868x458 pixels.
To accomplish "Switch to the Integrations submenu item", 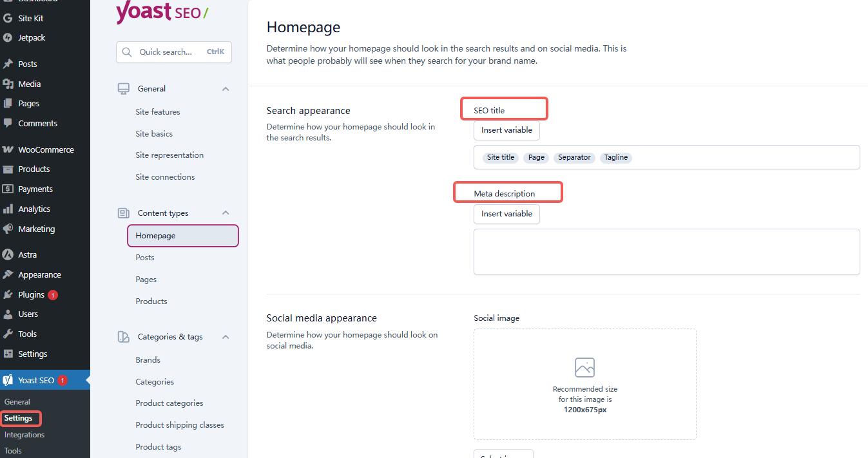I will pyautogui.click(x=24, y=434).
